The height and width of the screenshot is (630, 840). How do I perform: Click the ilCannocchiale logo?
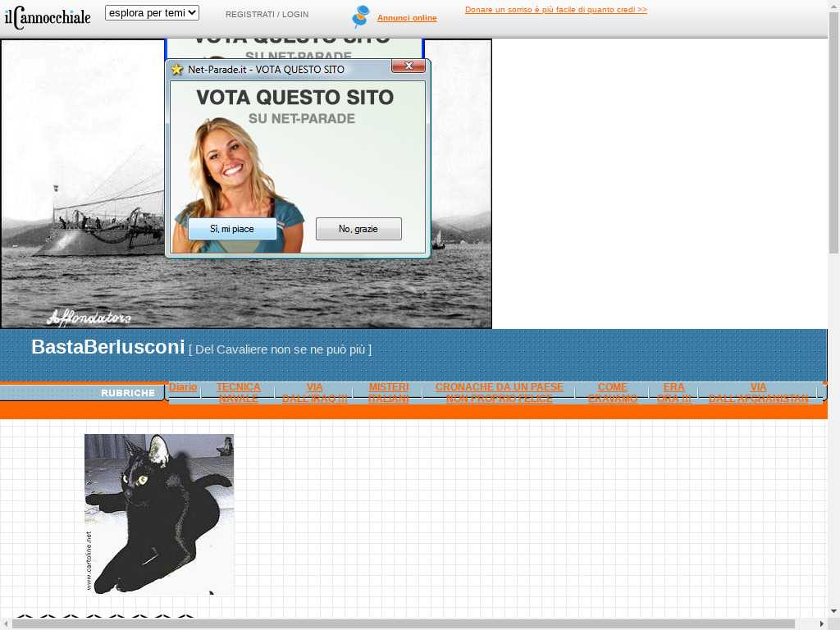[x=48, y=17]
